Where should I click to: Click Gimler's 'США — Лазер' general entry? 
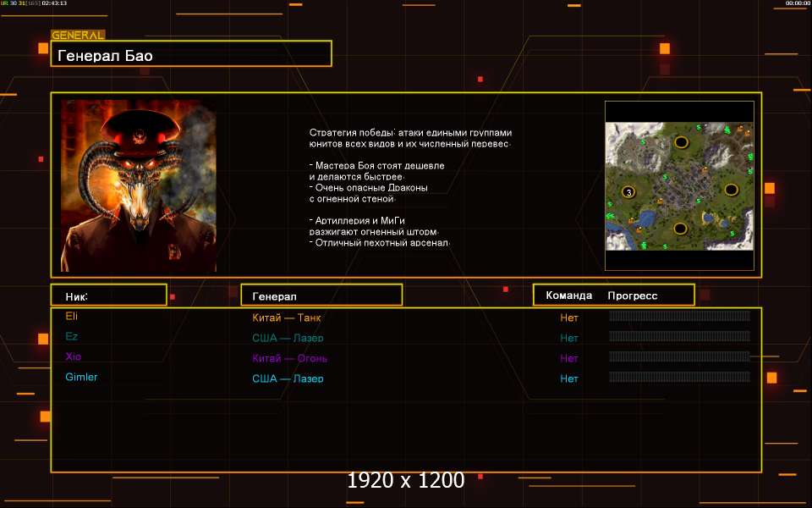coord(288,378)
